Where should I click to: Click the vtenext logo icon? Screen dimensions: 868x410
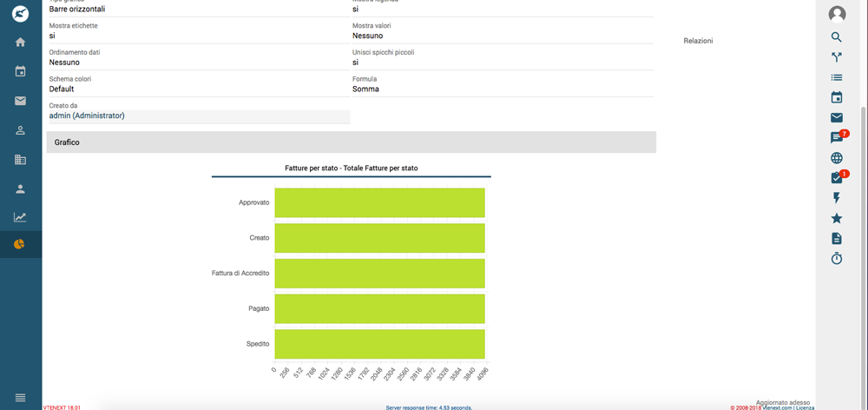tap(21, 14)
